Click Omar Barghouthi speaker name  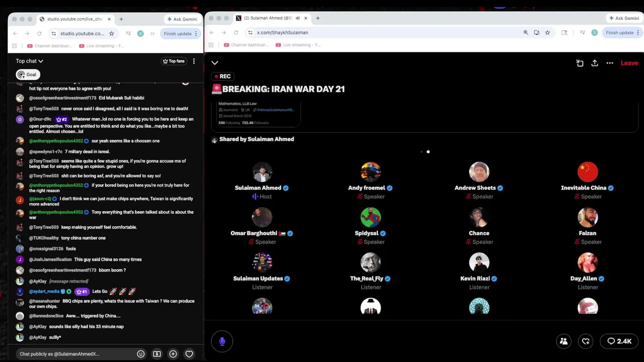pos(254,233)
